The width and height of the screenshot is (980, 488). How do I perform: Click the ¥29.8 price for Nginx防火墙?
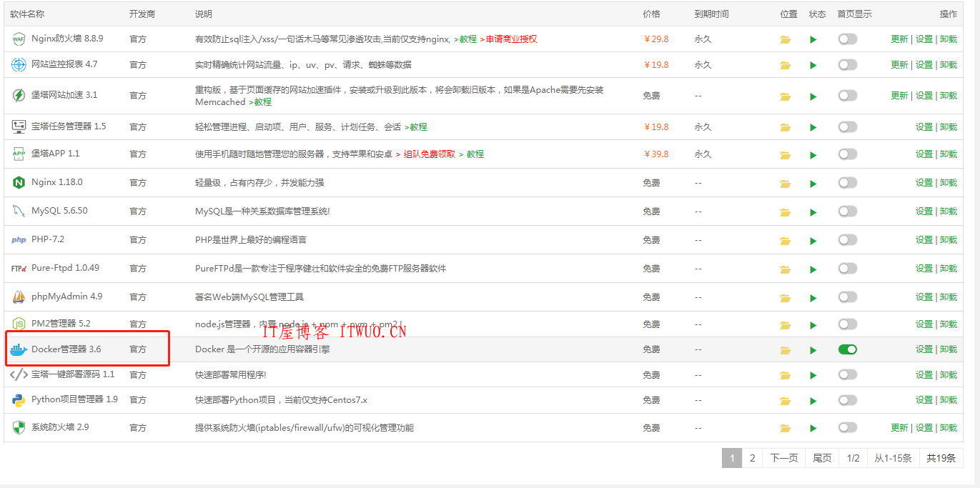point(656,39)
